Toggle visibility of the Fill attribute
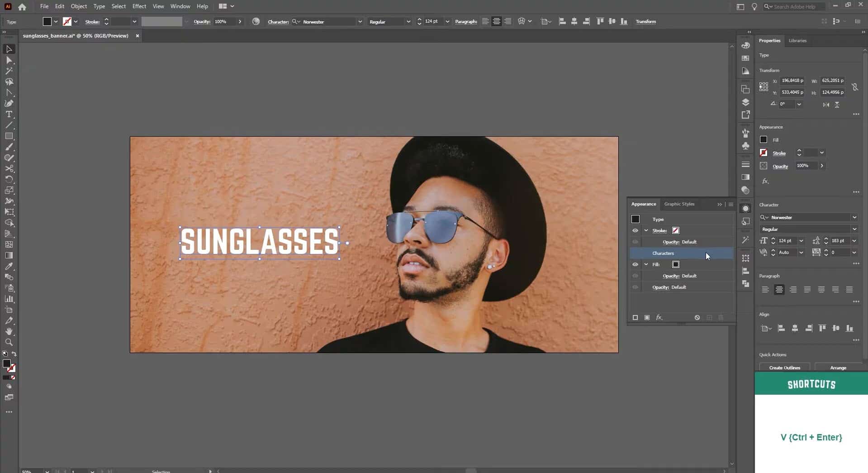This screenshot has height=473, width=868. 636,264
